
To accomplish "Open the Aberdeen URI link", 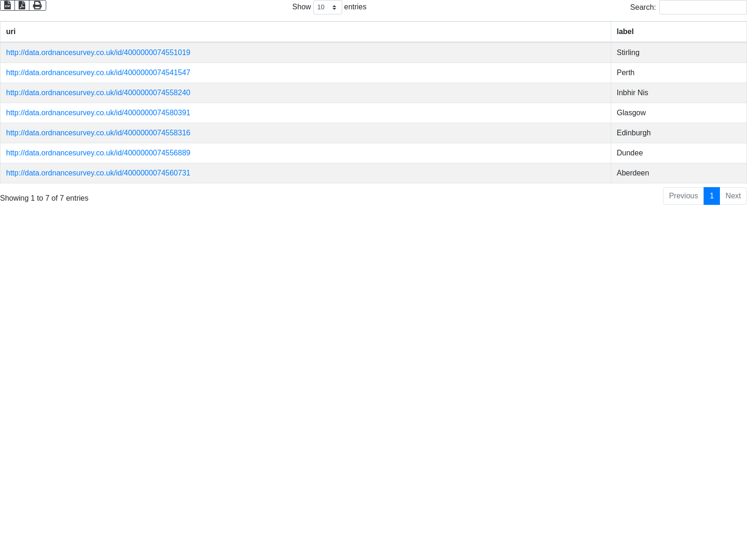I will pos(98,173).
